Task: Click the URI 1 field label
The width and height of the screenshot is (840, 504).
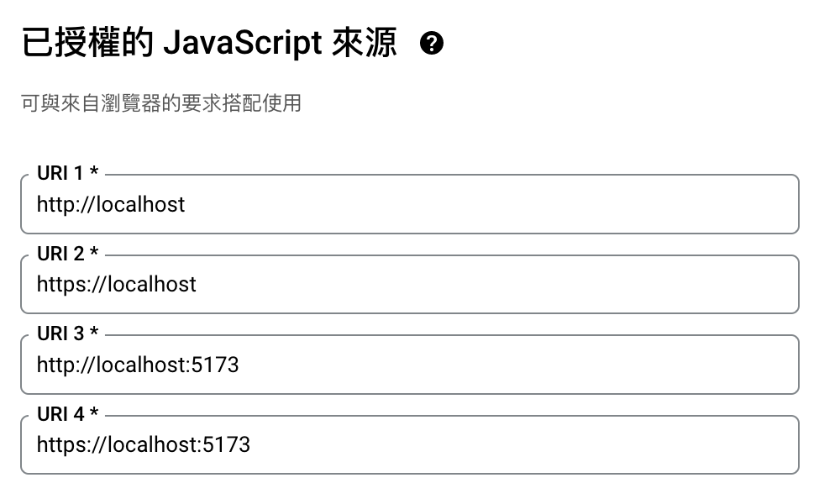Action: [x=60, y=174]
